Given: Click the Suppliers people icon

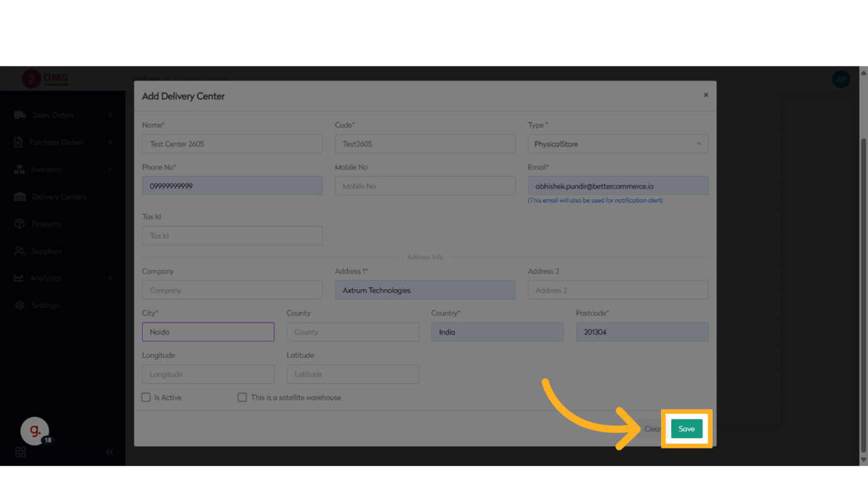Looking at the screenshot, I should 20,251.
